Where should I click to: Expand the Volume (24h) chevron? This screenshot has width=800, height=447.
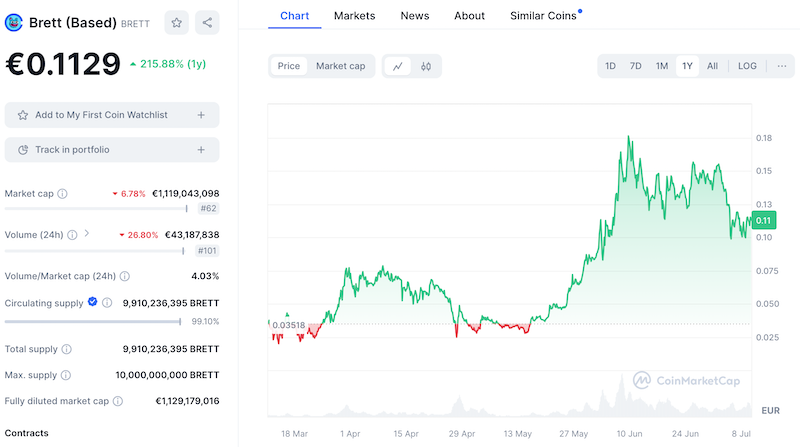click(x=87, y=233)
